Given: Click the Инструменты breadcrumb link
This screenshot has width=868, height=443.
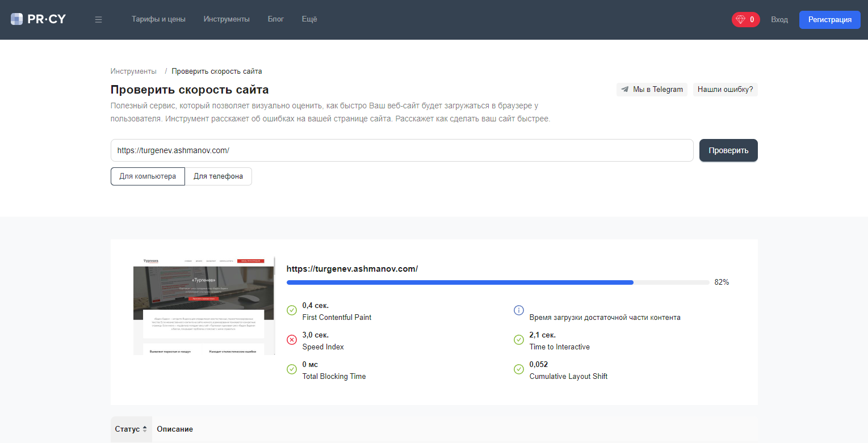Looking at the screenshot, I should (133, 71).
